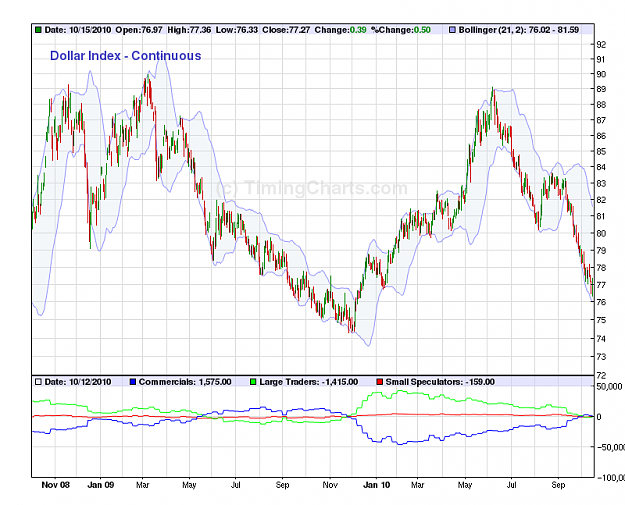
Task: Click the 80 price axis label
Action: pyautogui.click(x=601, y=233)
